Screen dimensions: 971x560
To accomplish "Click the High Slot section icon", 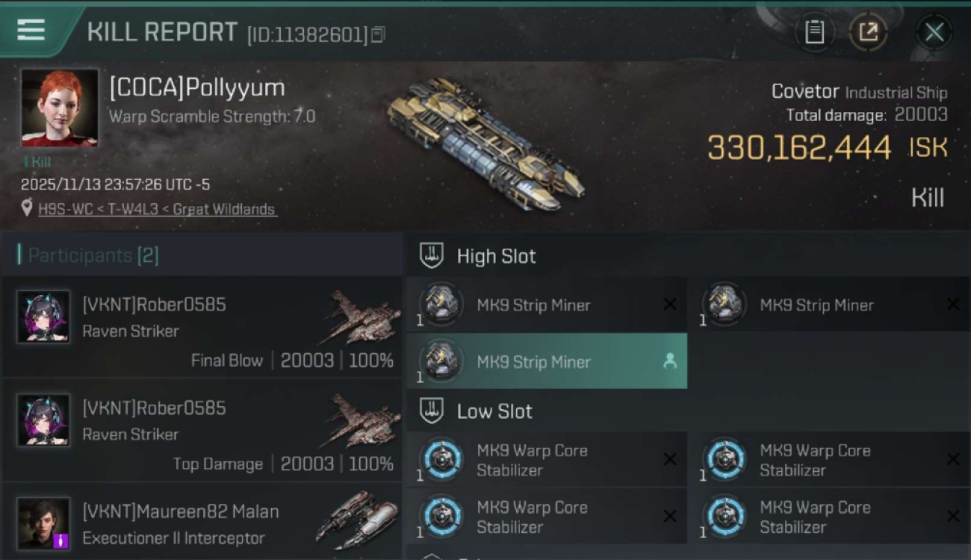I will [432, 256].
